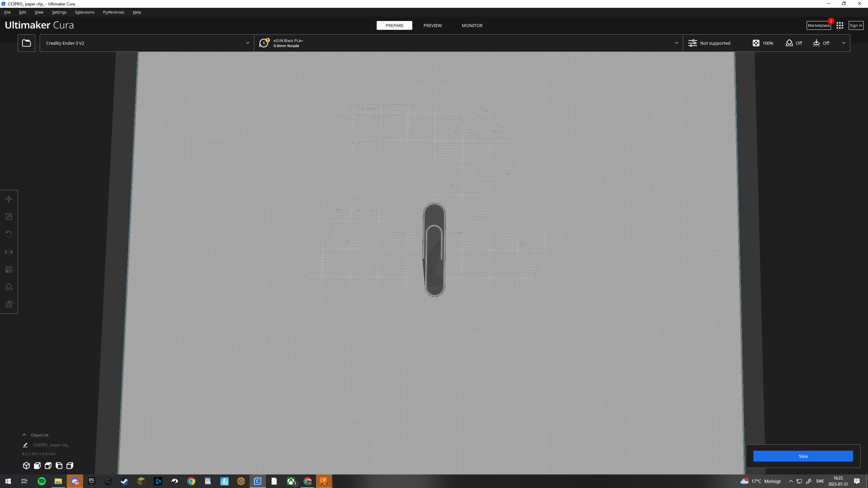Expand the eSUN Black PLA+ material dropdown

pyautogui.click(x=676, y=43)
